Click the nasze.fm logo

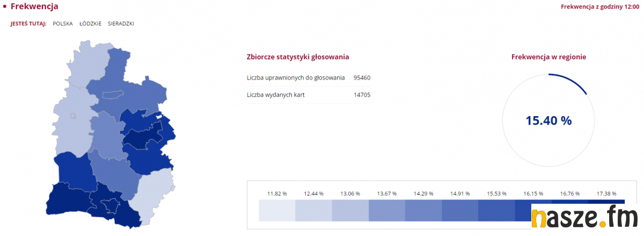(x=587, y=218)
